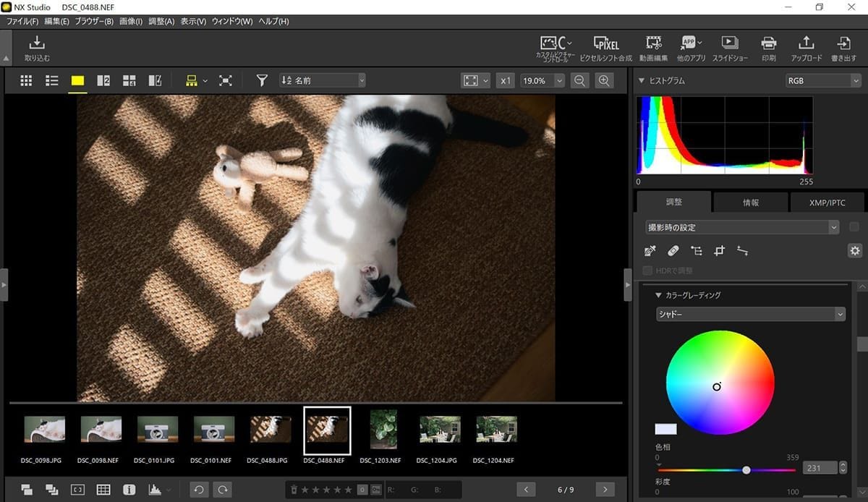Open the 撮影時の設定 dropdown

(742, 226)
